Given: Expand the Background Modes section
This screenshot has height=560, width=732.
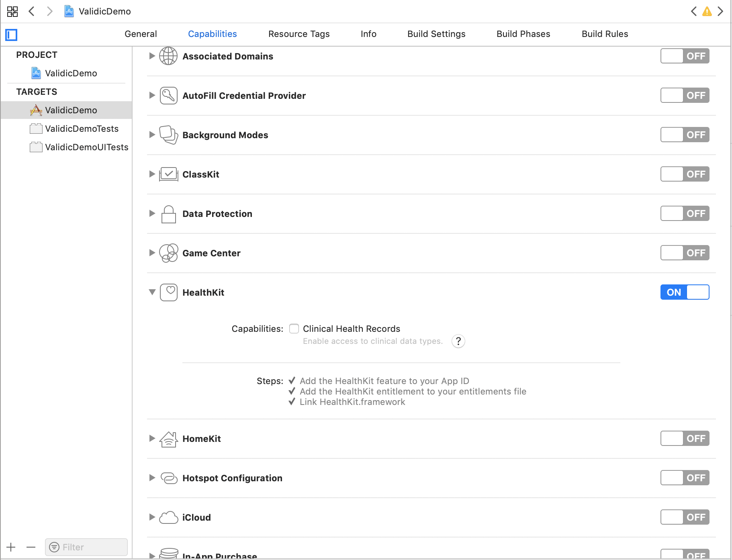Looking at the screenshot, I should click(x=152, y=135).
